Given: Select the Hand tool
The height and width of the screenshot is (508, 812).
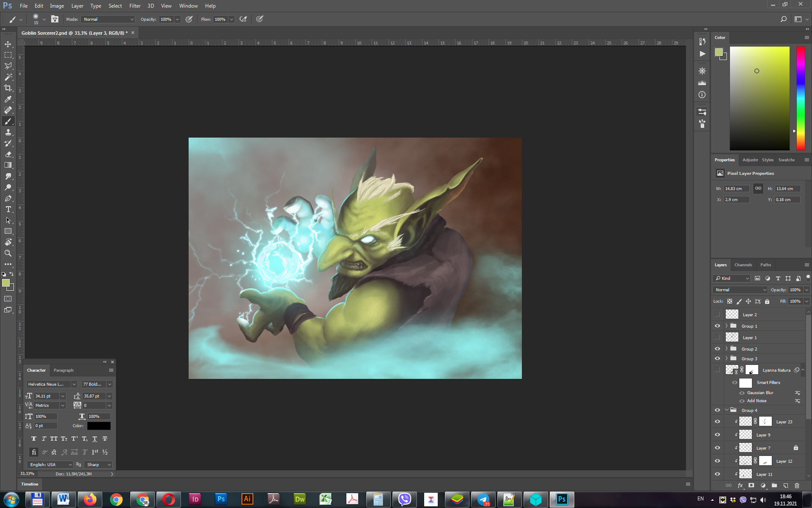Looking at the screenshot, I should [x=8, y=242].
